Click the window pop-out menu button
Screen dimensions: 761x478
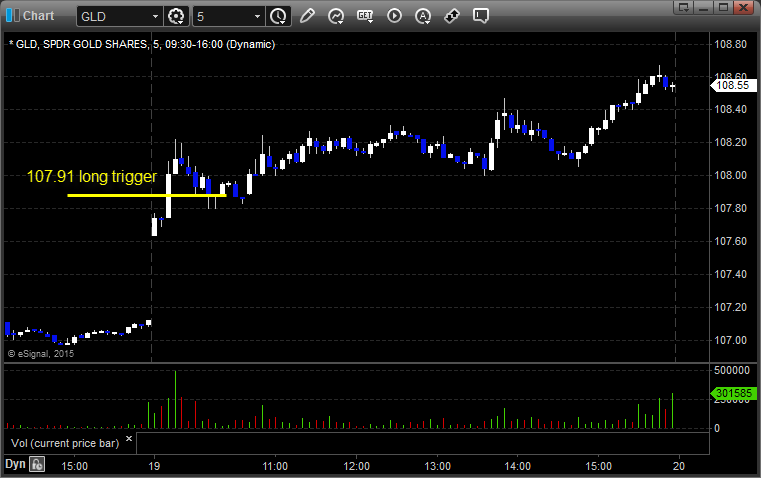[x=683, y=7]
